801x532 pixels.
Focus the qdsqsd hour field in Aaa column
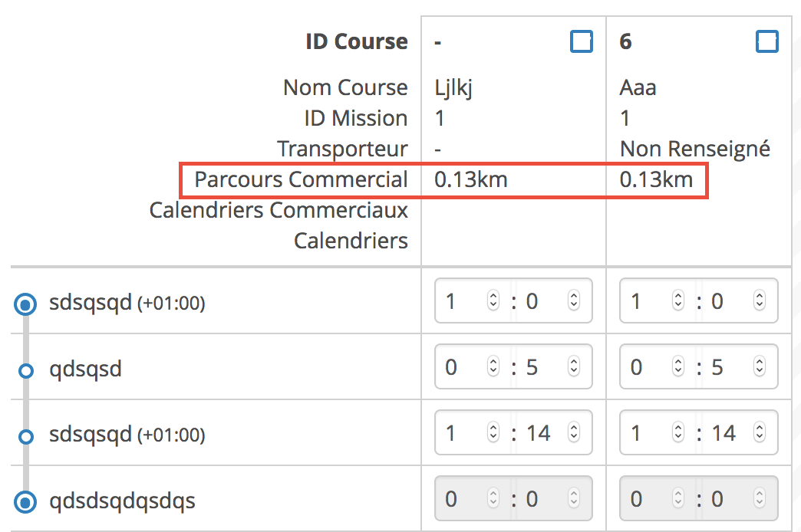coord(647,368)
